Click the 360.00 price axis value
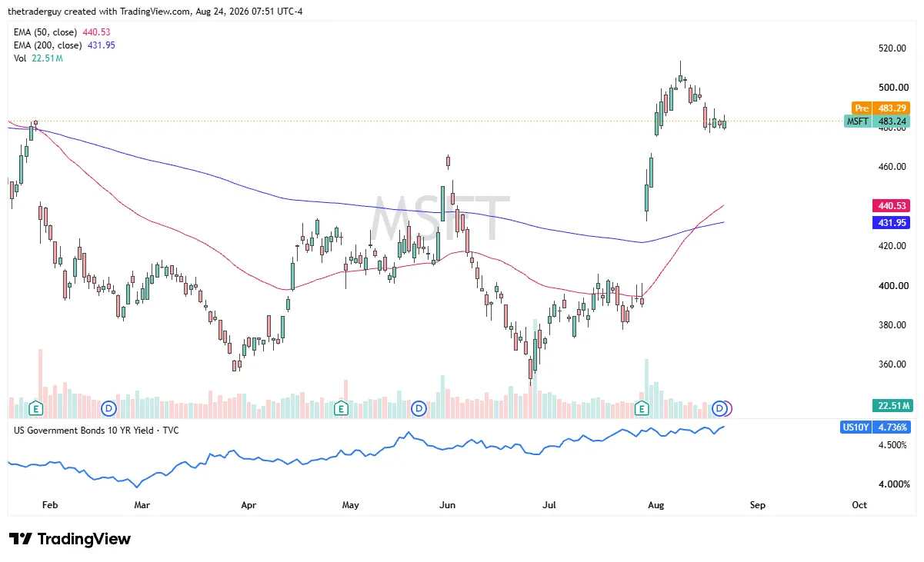 tap(894, 365)
